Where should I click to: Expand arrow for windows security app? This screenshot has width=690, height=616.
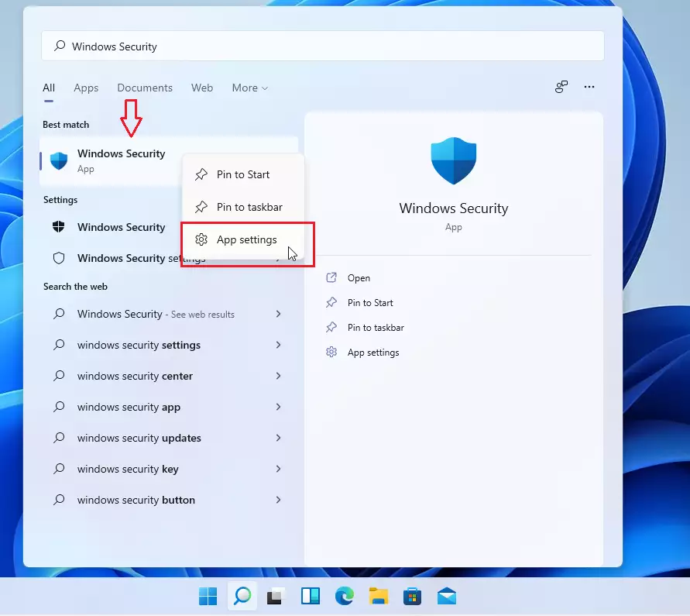coord(278,407)
